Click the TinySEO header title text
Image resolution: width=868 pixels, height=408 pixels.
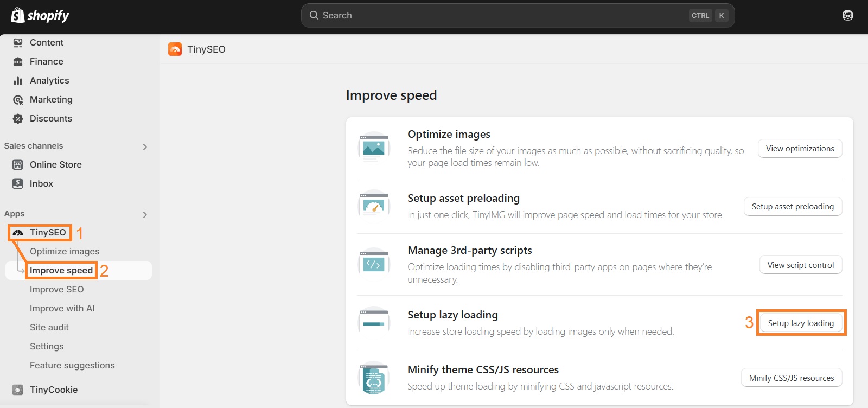(x=206, y=49)
